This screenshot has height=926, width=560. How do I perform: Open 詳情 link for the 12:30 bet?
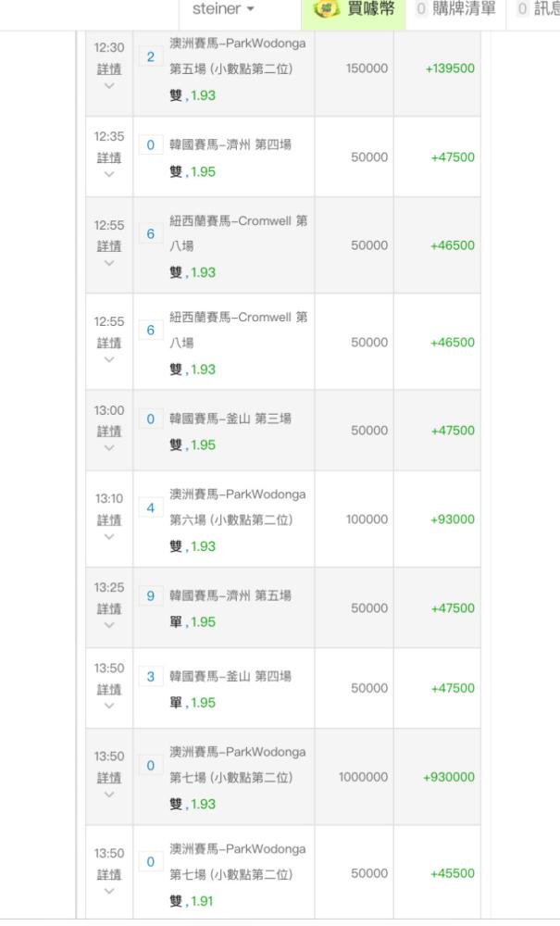pos(109,69)
